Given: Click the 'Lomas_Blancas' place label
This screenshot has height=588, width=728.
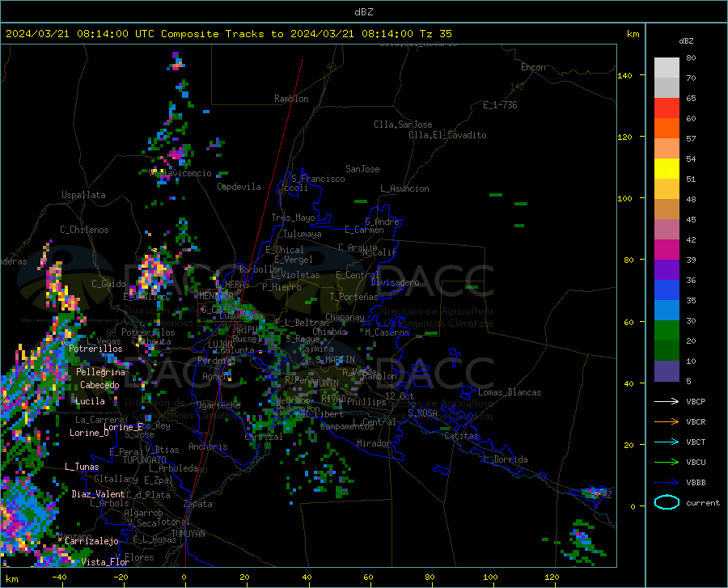Looking at the screenshot, I should 510,392.
